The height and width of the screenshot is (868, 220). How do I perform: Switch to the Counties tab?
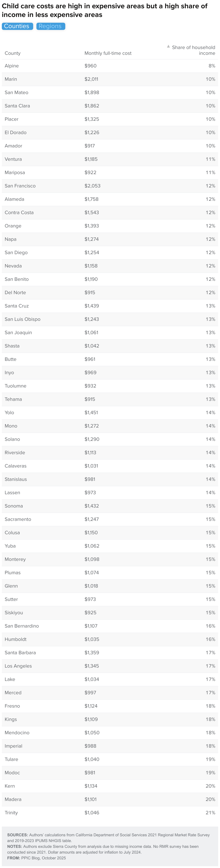click(17, 26)
